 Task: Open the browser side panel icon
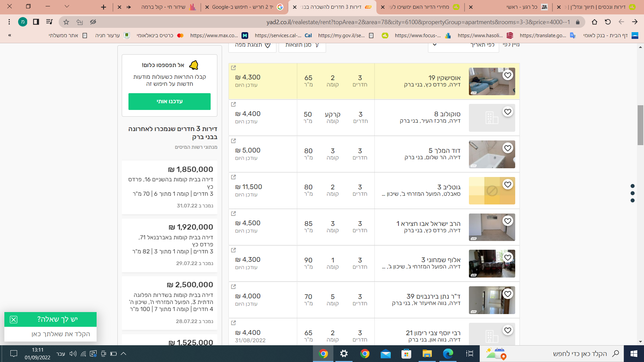(x=36, y=22)
